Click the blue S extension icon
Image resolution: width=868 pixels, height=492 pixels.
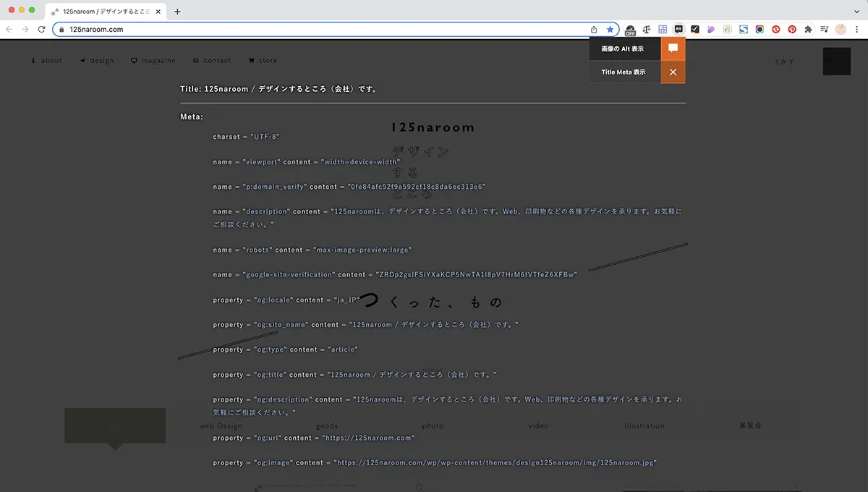point(744,29)
